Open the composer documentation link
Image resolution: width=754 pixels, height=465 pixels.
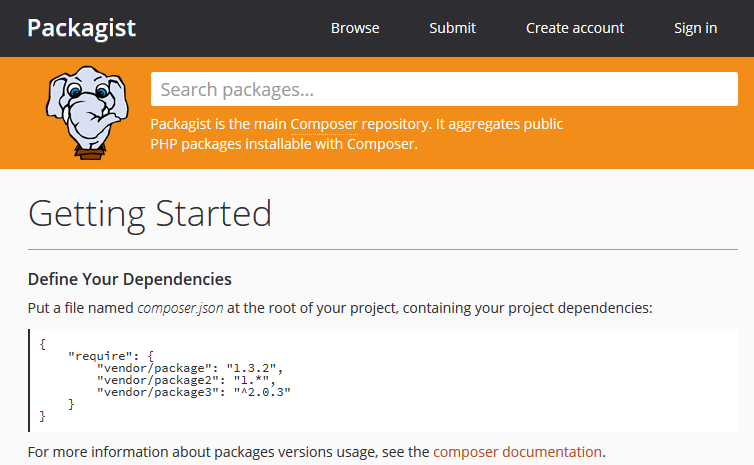point(517,452)
